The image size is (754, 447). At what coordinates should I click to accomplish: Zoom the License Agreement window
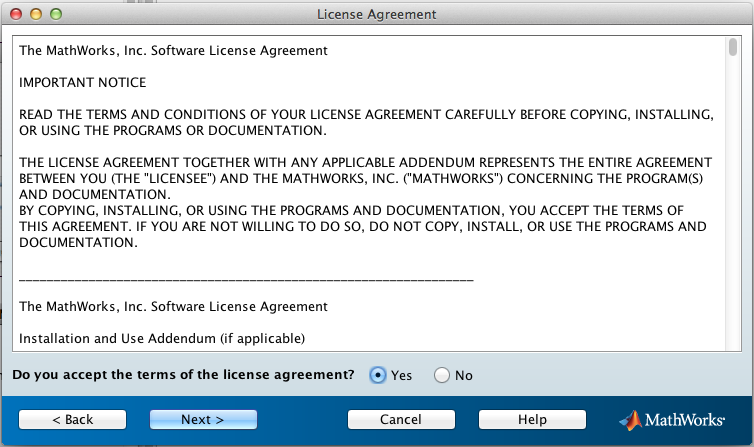56,14
